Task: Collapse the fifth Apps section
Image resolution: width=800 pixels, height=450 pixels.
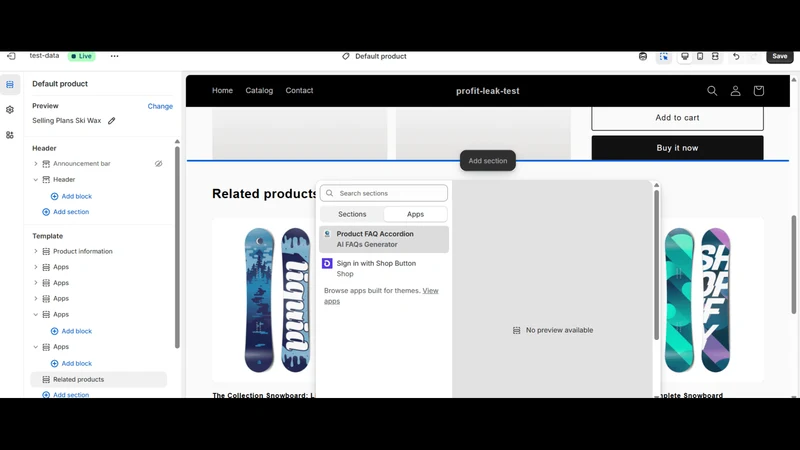Action: [x=36, y=347]
